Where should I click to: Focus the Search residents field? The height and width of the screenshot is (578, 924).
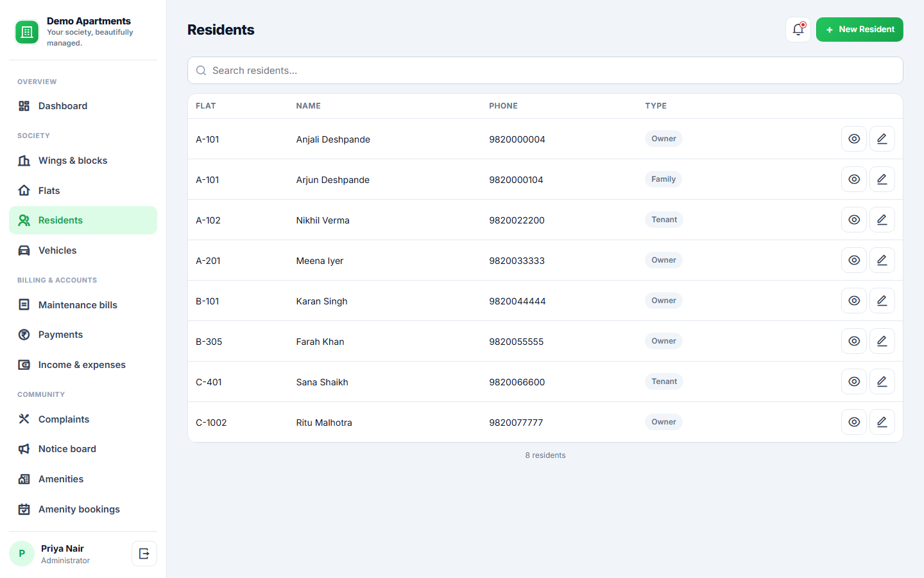coord(545,71)
